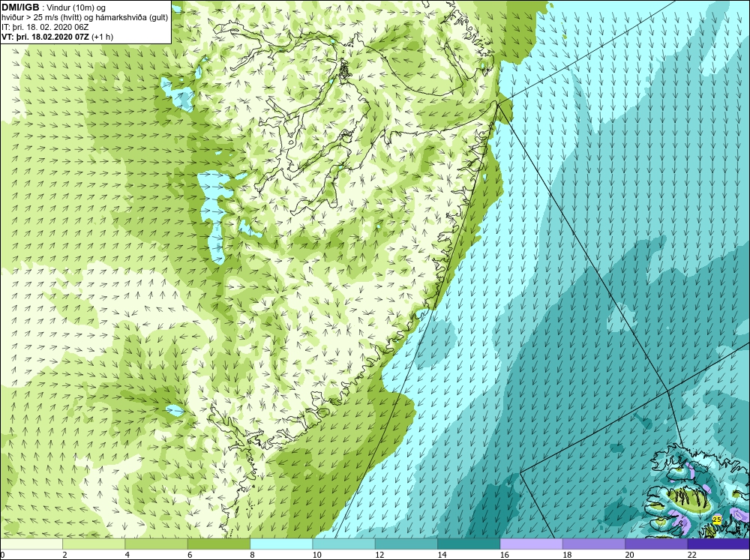Click the 0–2 m/s pale legend swatch
The height and width of the screenshot is (560, 750).
pos(31,544)
